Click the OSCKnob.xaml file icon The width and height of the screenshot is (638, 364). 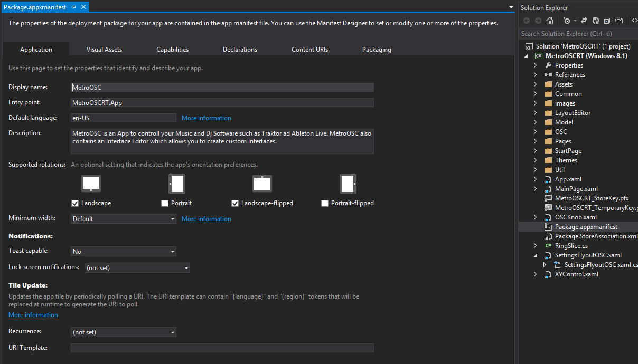(x=548, y=217)
